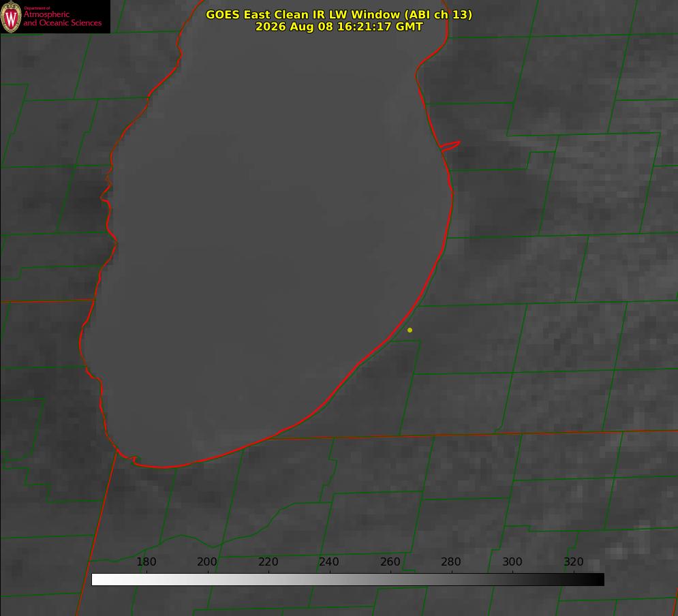The height and width of the screenshot is (616, 678).
Task: Click the GOES East Clean IR title
Action: [x=339, y=14]
